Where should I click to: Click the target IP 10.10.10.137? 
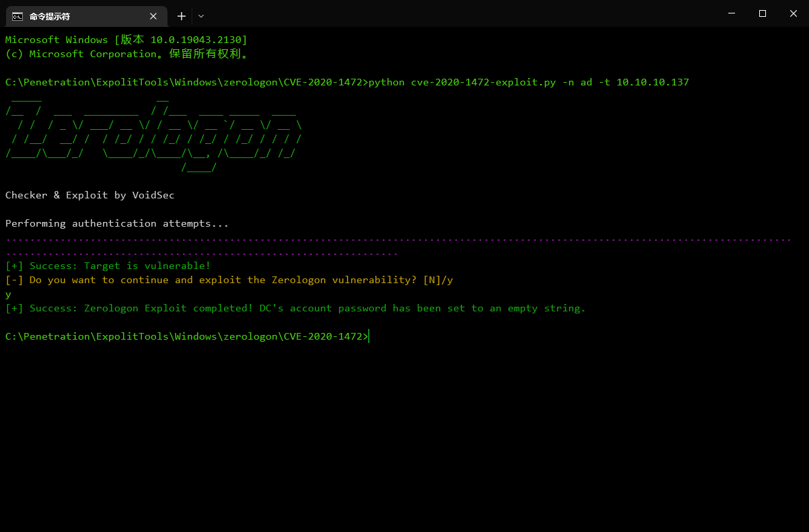click(x=652, y=83)
